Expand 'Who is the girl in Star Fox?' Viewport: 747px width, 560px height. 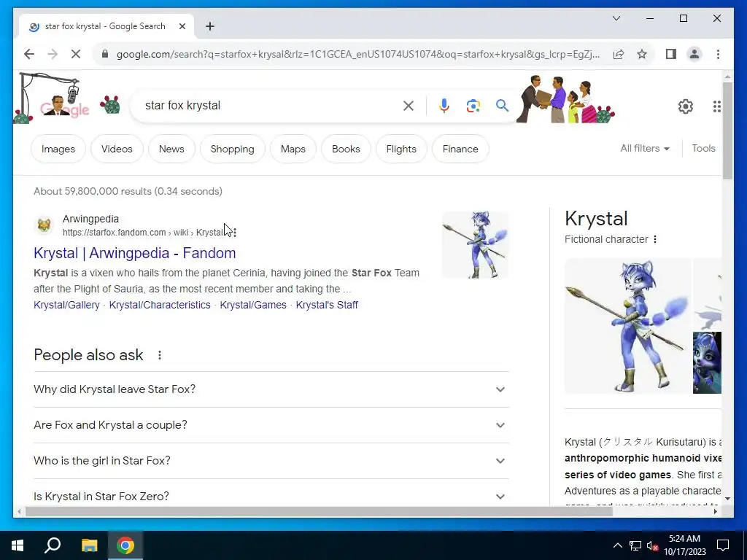pyautogui.click(x=271, y=461)
